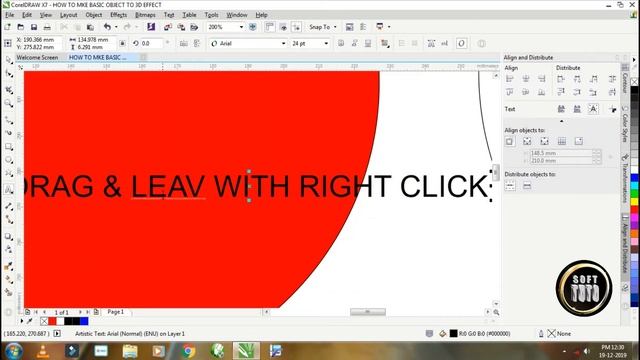Create a new document

pyautogui.click(x=8, y=27)
